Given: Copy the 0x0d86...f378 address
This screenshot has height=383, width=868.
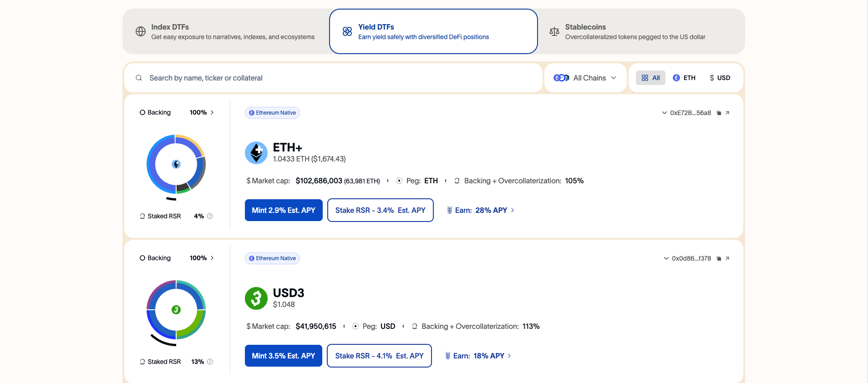Looking at the screenshot, I should (x=719, y=258).
